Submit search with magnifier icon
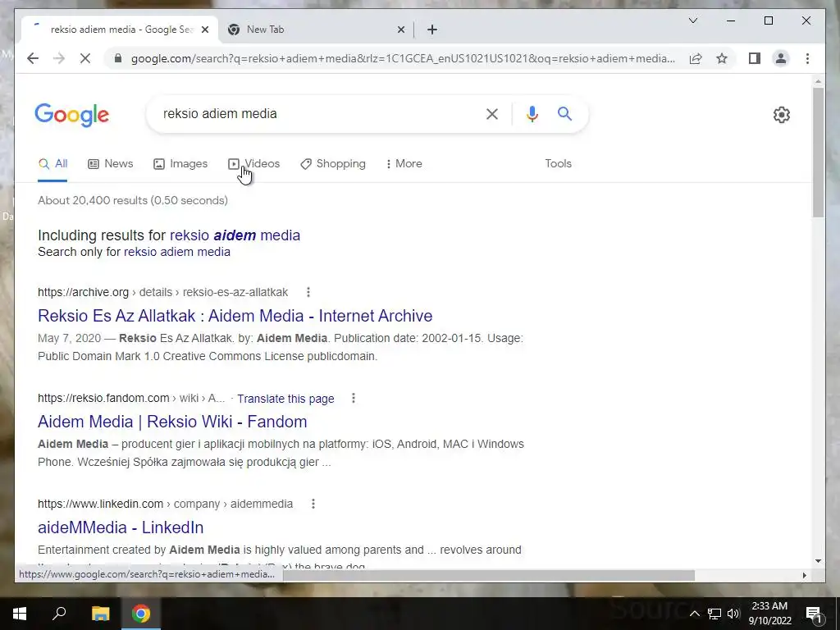 [x=564, y=113]
